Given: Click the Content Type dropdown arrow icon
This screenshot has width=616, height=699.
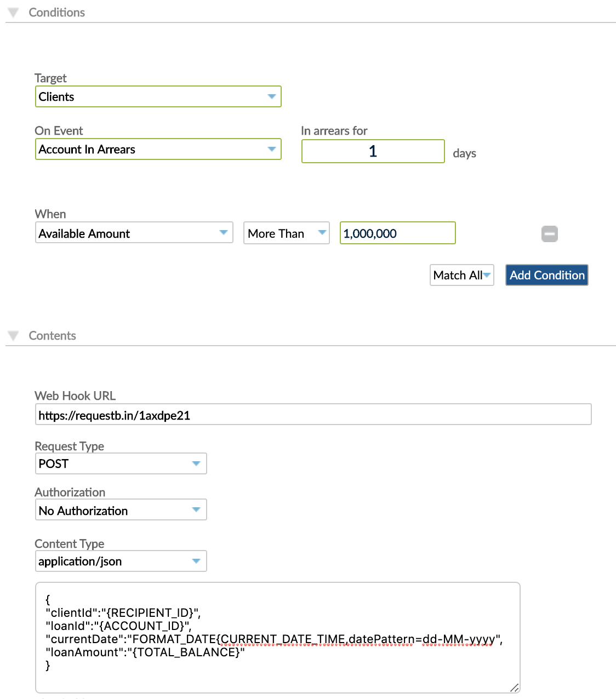Looking at the screenshot, I should pos(196,560).
